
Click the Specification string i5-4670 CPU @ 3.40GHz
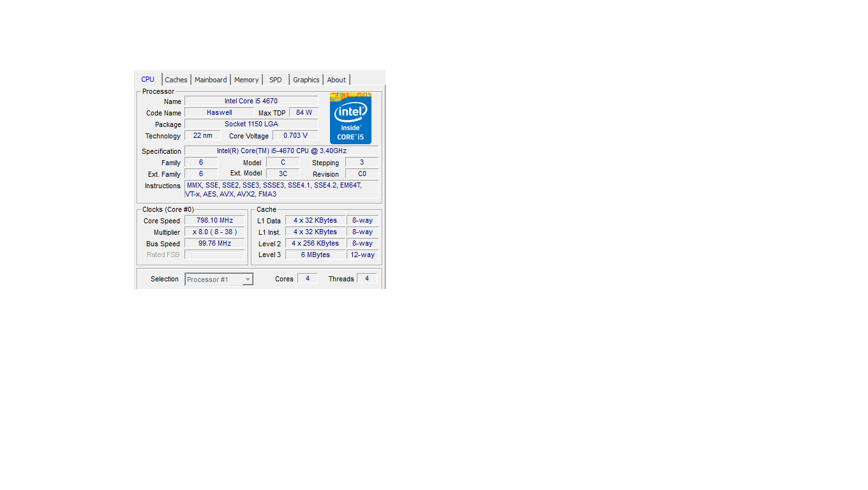point(281,151)
